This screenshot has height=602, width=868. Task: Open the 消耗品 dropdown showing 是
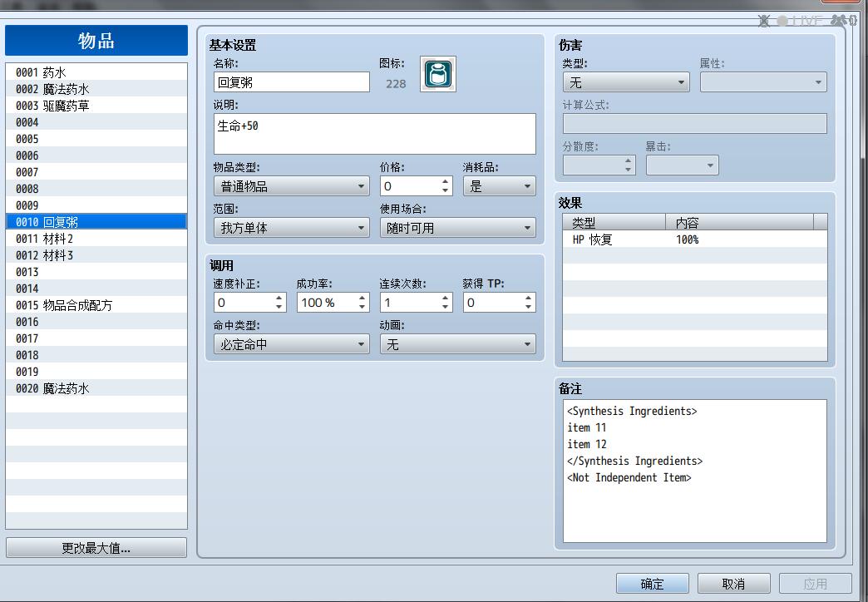pyautogui.click(x=500, y=186)
